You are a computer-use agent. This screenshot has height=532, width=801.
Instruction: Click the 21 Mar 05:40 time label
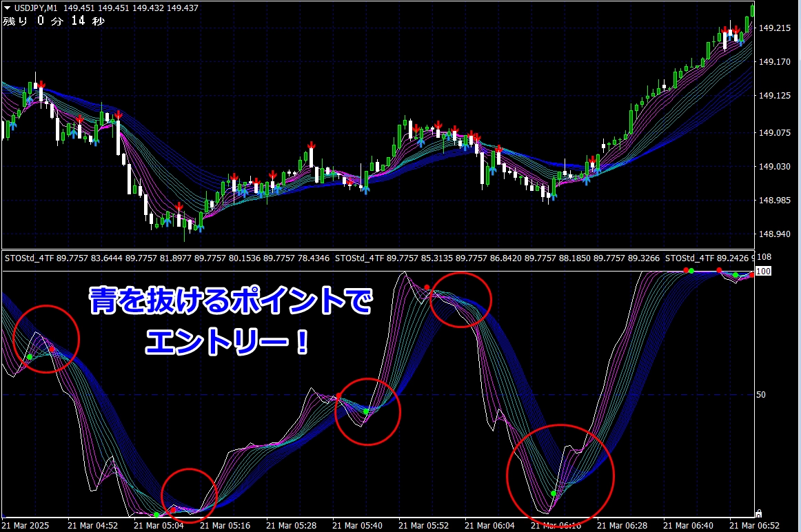(357, 525)
